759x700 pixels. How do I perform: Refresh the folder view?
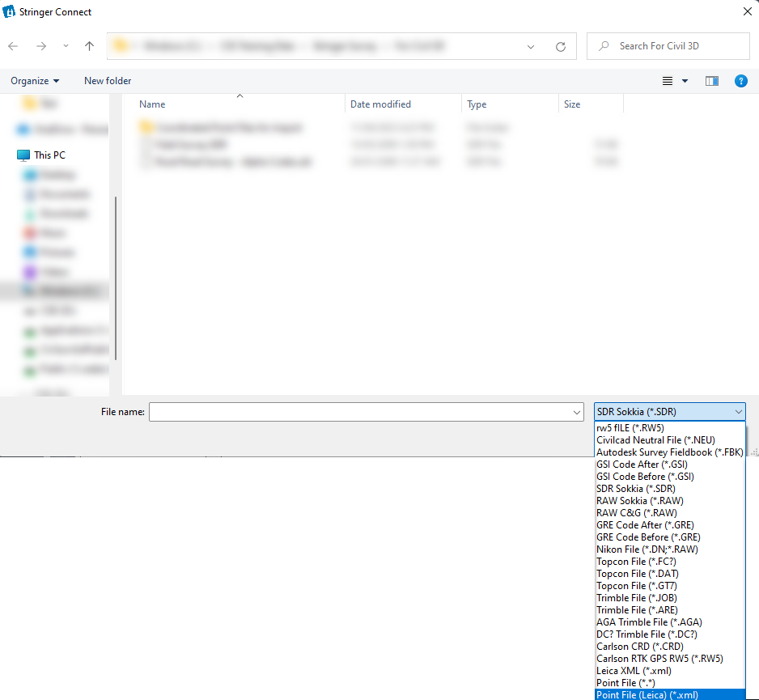pyautogui.click(x=561, y=46)
